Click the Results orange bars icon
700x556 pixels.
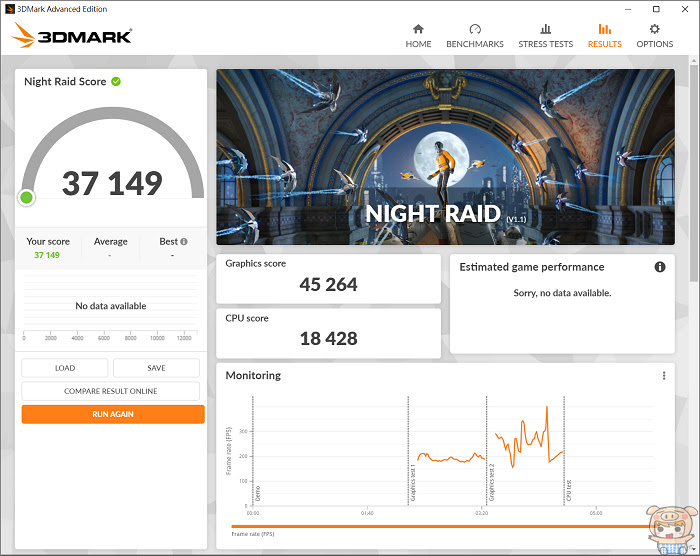pos(604,29)
